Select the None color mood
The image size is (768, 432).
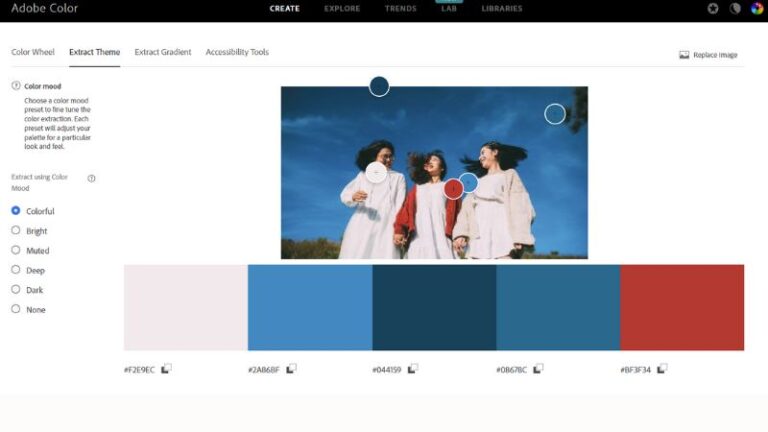[x=16, y=309]
